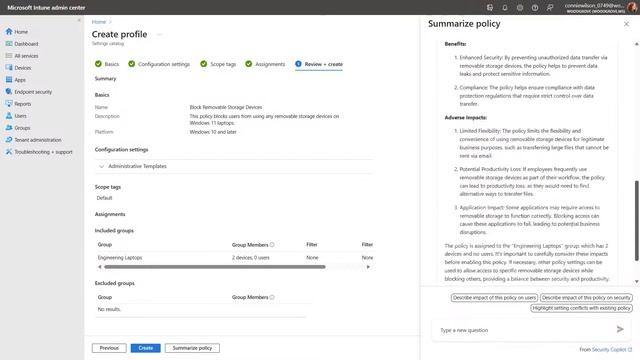Open Tenant administration in the sidebar
The image size is (640, 360).
coord(33,140)
